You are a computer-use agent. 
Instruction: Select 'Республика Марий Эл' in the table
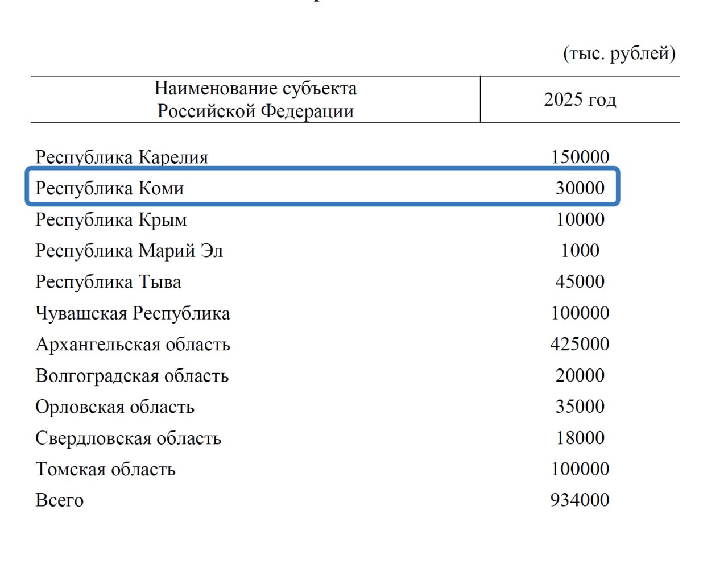(129, 251)
